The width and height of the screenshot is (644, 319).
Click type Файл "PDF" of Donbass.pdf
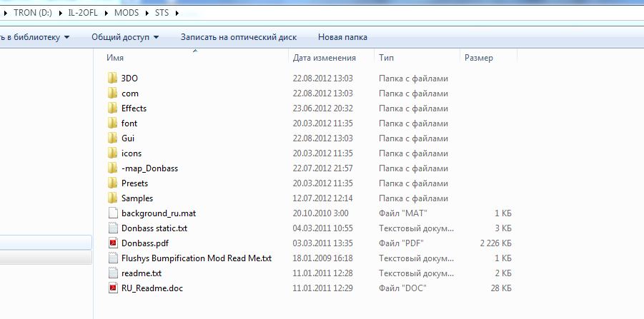[x=401, y=243]
